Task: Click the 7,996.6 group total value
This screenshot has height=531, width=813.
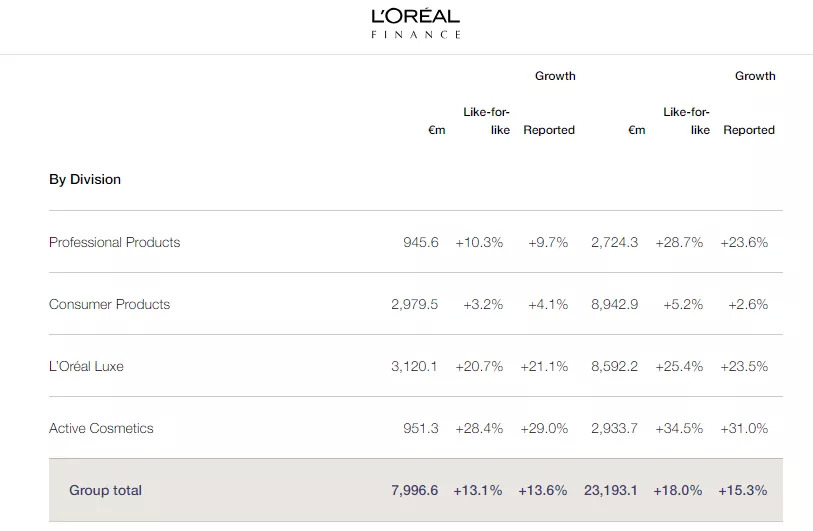Action: 414,490
